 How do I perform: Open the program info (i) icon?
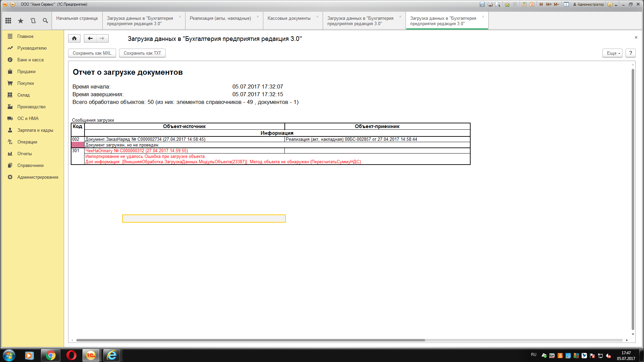click(x=610, y=4)
